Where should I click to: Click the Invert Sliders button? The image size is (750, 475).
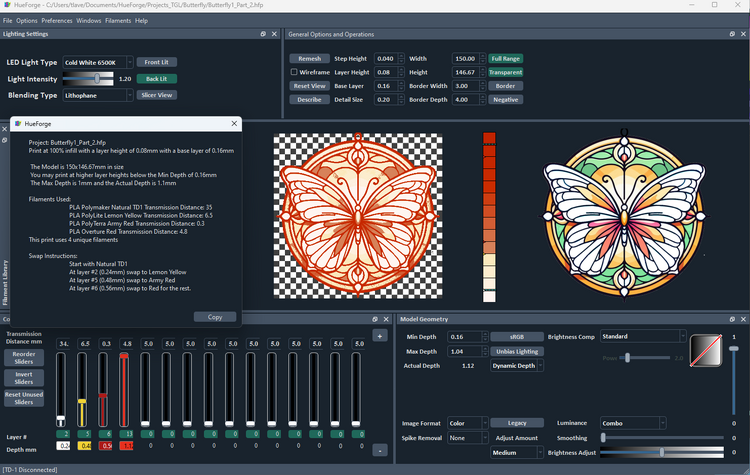[24, 378]
